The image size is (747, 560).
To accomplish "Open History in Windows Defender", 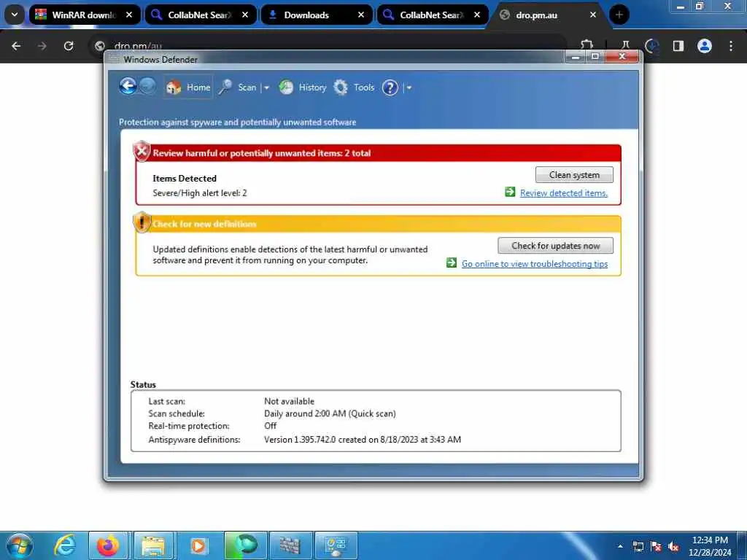I will 303,87.
